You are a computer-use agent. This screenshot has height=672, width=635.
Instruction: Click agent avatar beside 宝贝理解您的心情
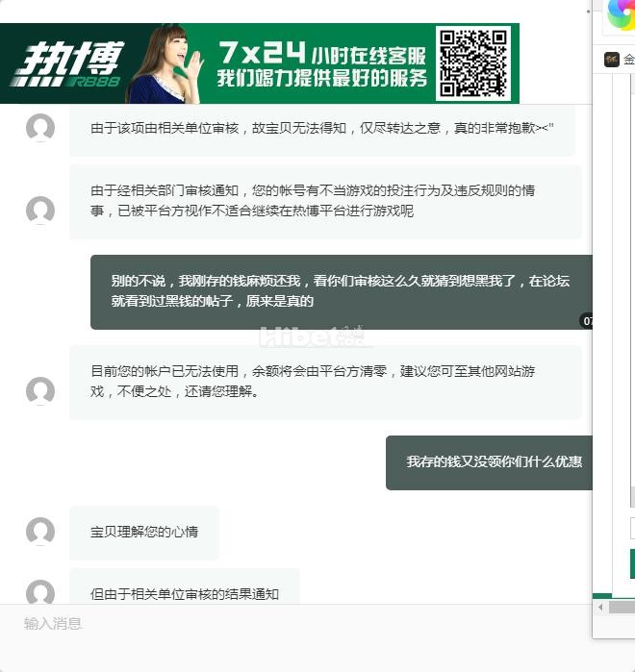pos(40,532)
